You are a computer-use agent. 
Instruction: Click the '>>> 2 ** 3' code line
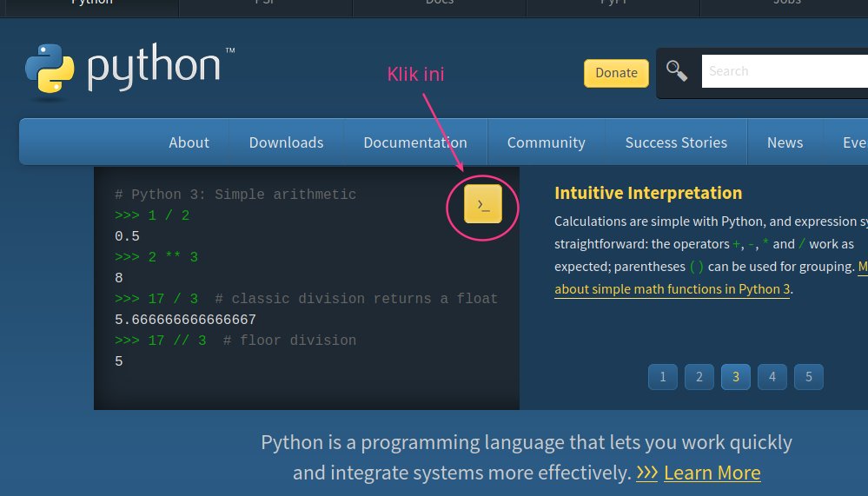tap(156, 257)
